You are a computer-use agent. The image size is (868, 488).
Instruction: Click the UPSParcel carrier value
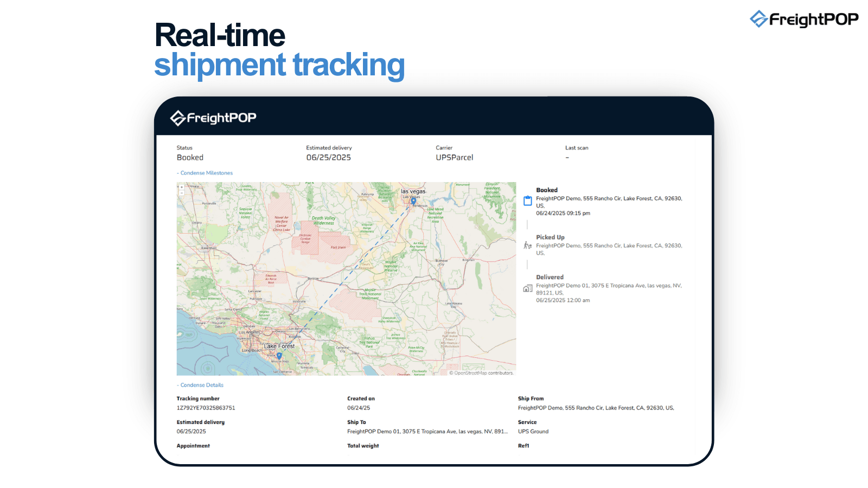[x=455, y=157]
